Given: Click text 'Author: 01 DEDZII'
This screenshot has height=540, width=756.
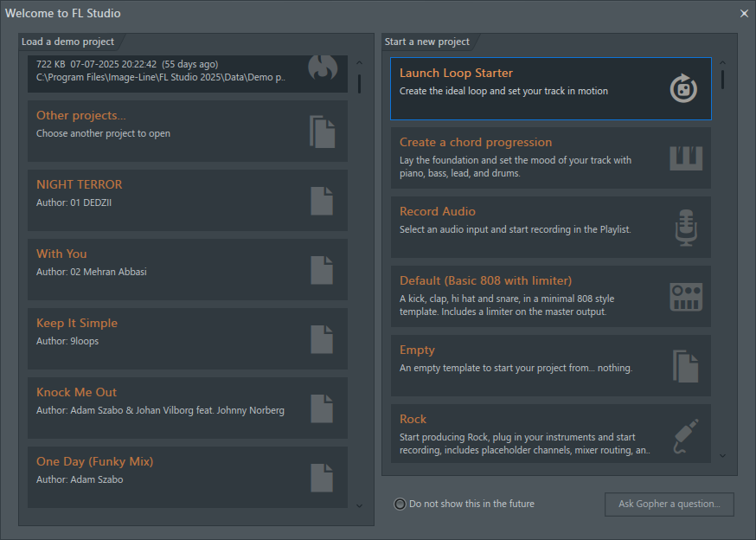Looking at the screenshot, I should tap(74, 202).
